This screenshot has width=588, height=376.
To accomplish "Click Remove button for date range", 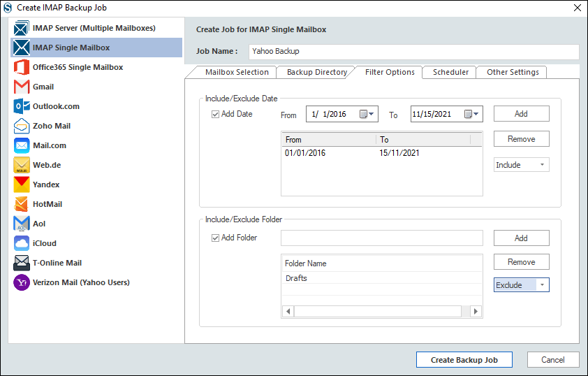I will (521, 139).
